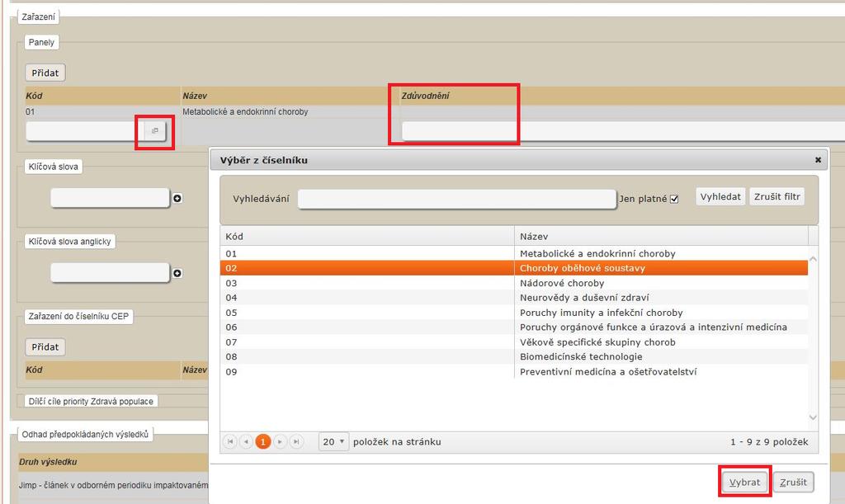Focus the Zdůvodnění input field
845x504 pixels.
(623, 131)
